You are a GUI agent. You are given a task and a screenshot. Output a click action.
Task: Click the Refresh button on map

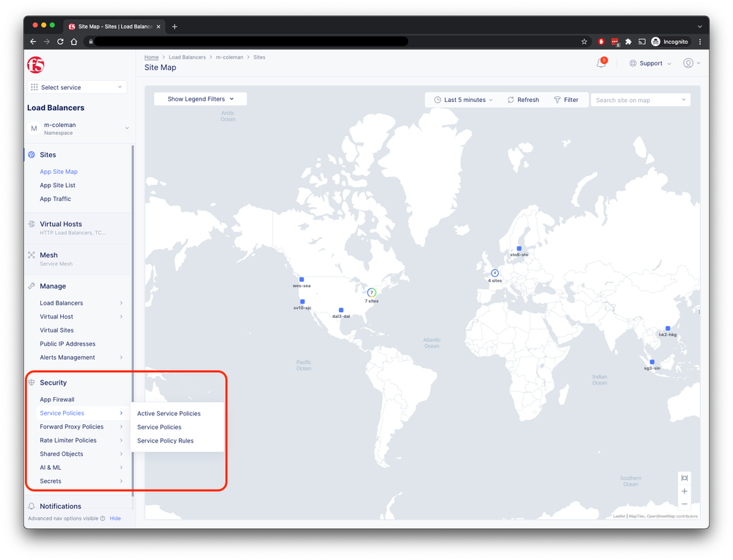click(x=523, y=100)
